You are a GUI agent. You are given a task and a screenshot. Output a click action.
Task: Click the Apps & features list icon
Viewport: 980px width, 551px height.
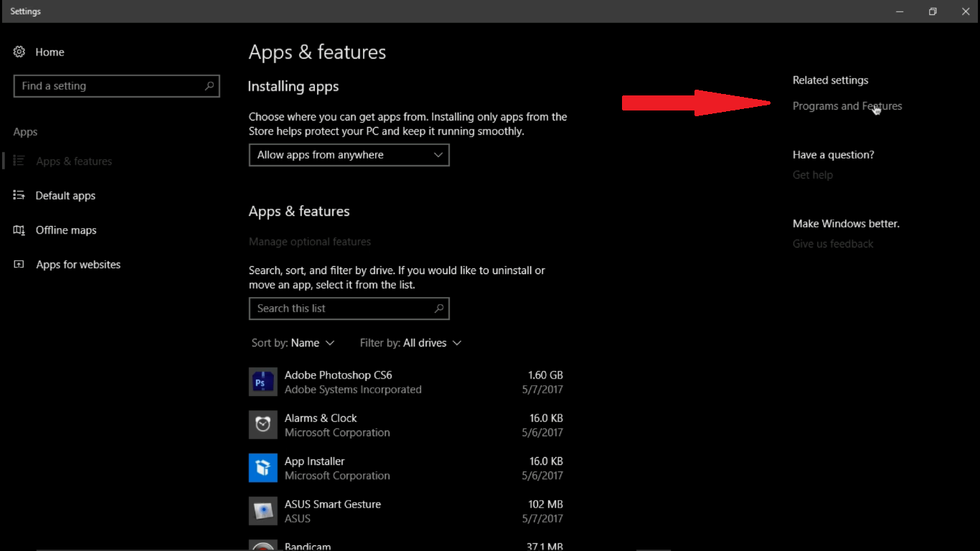[x=19, y=161]
